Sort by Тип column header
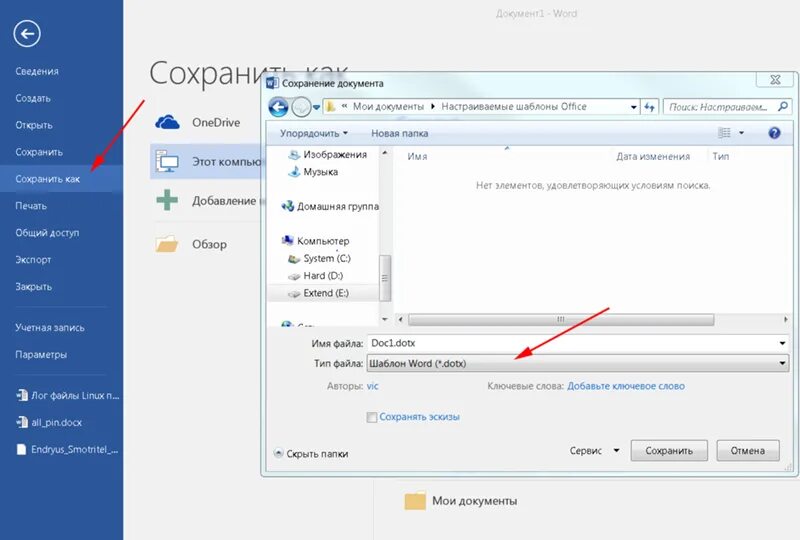Image resolution: width=800 pixels, height=540 pixels. point(720,157)
